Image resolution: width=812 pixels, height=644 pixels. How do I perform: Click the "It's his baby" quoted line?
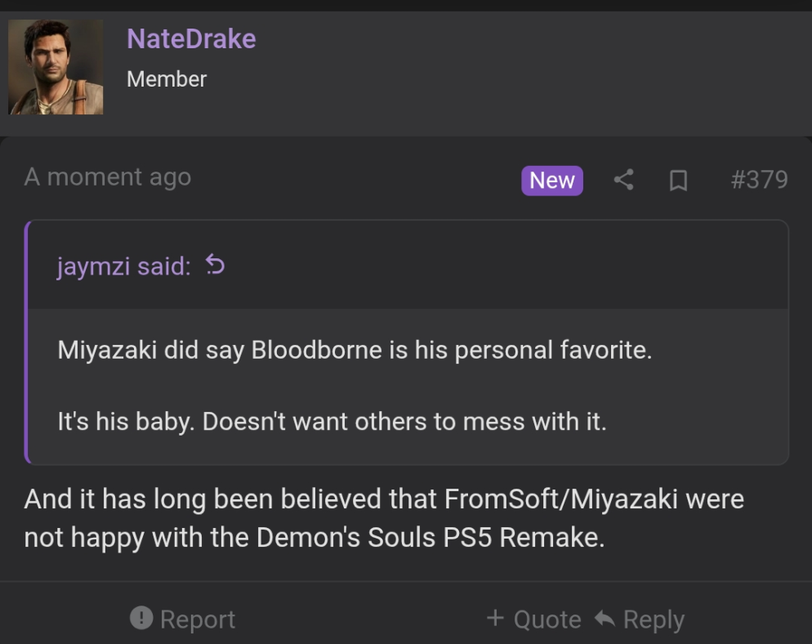pos(332,422)
